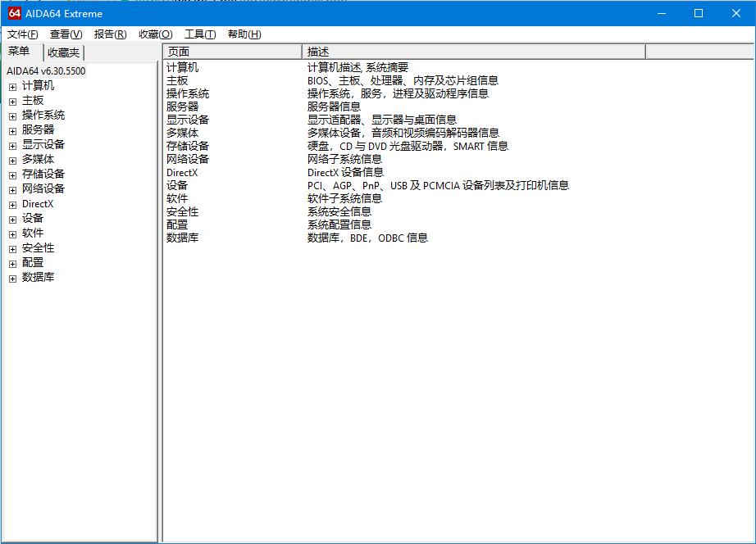This screenshot has height=544, width=756.
Task: Open the 帮助(H) menu
Action: point(244,34)
